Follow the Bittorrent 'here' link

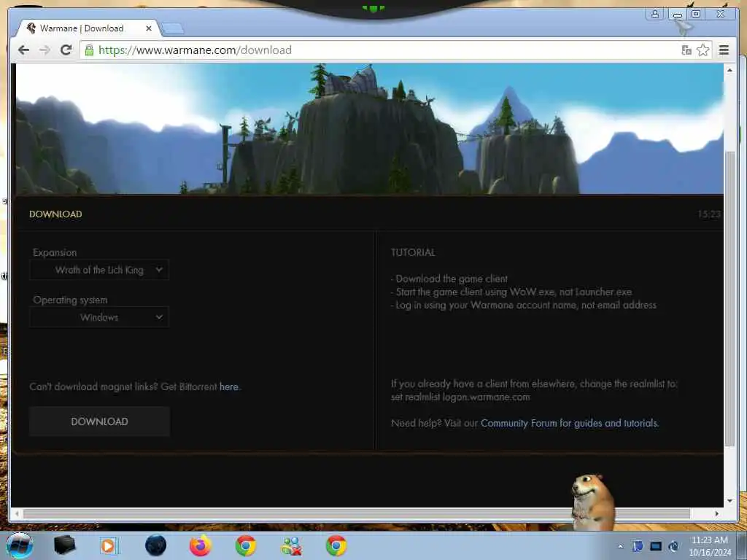pyautogui.click(x=228, y=386)
